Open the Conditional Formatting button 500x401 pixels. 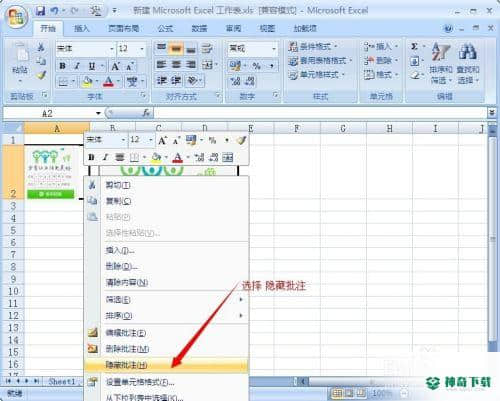coord(313,46)
